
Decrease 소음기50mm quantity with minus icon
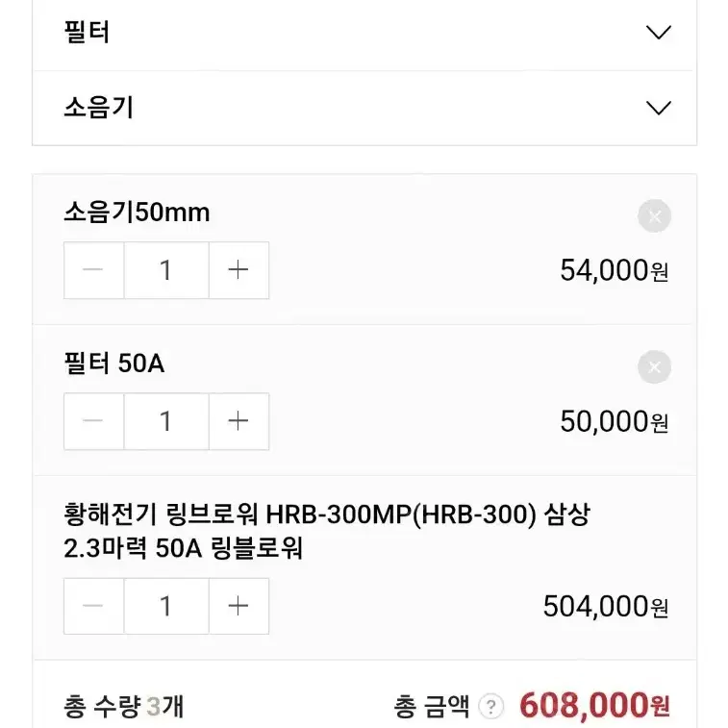coord(94,269)
